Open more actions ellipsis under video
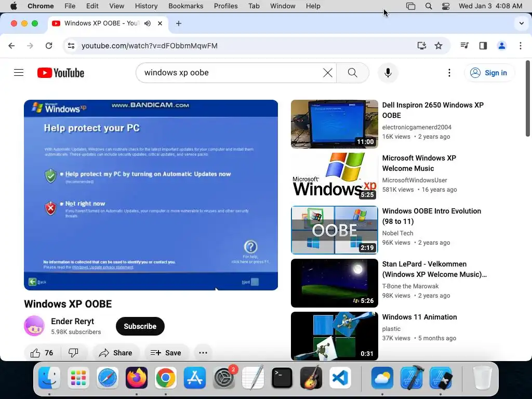 pyautogui.click(x=203, y=353)
